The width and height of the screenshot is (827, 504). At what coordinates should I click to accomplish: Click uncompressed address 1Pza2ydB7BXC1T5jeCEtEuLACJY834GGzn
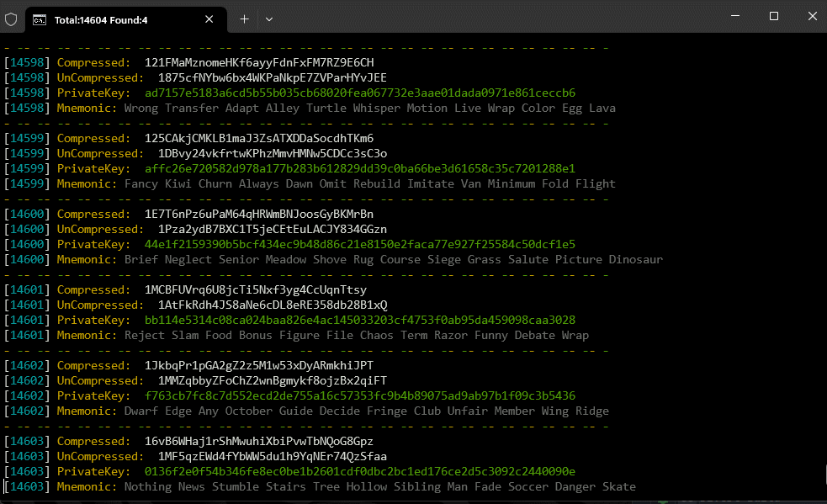[272, 230]
